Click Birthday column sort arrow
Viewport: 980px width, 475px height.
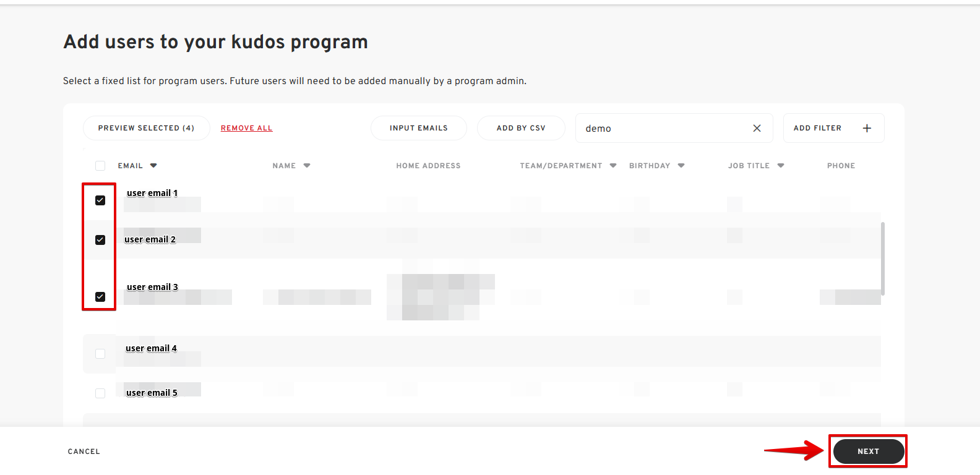click(x=681, y=166)
